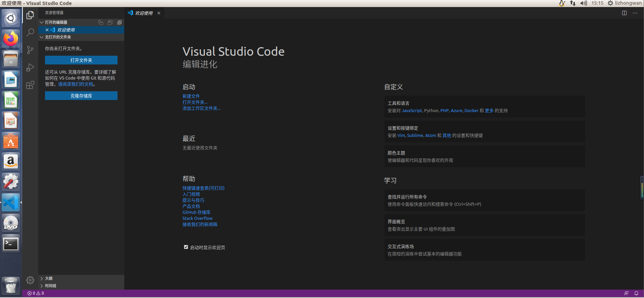
Task: Close the 欢迎使用 editor tab
Action: [x=159, y=13]
